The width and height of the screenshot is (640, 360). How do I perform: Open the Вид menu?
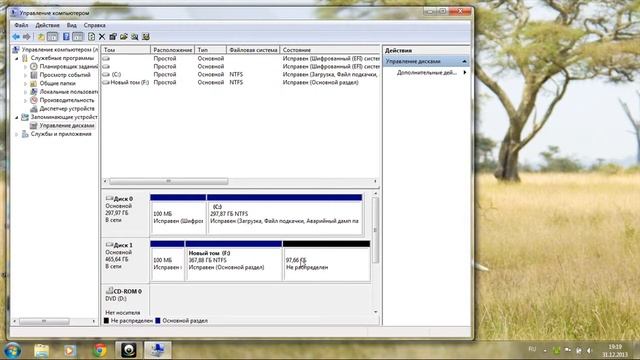point(72,25)
